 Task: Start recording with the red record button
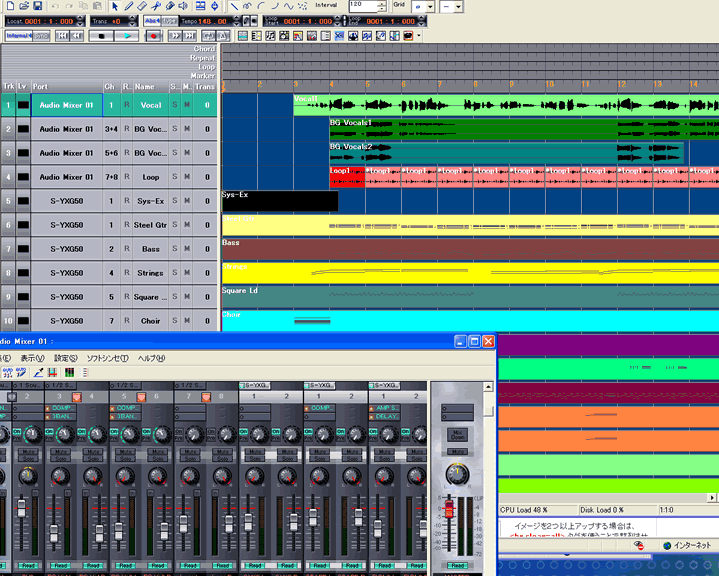(154, 36)
